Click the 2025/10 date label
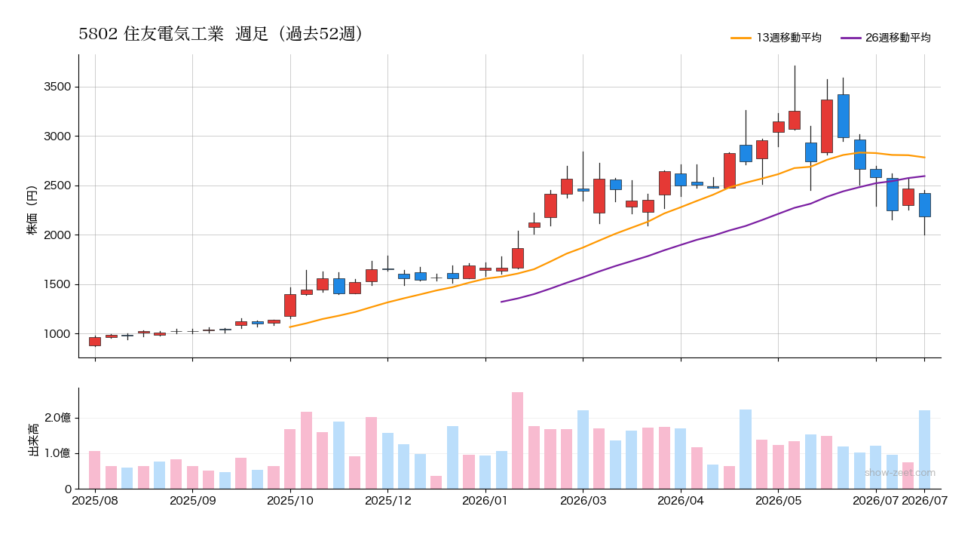 290,500
